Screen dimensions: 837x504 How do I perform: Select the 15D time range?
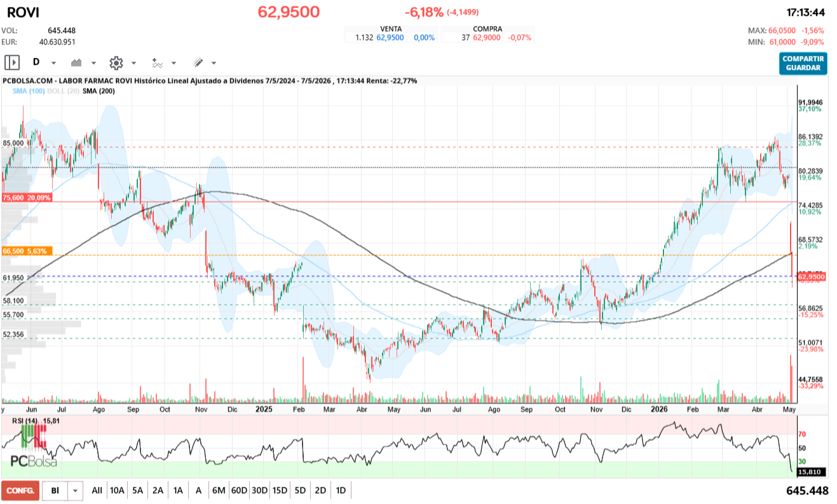coord(280,491)
